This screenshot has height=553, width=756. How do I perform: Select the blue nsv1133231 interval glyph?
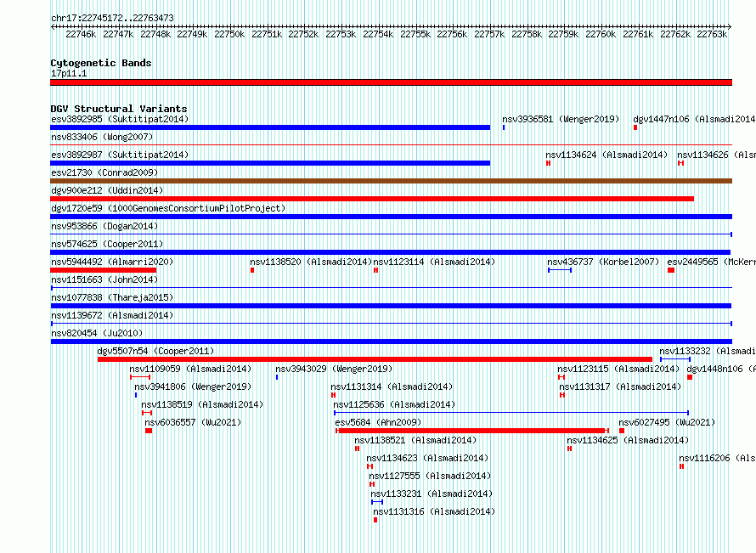pyautogui.click(x=377, y=502)
